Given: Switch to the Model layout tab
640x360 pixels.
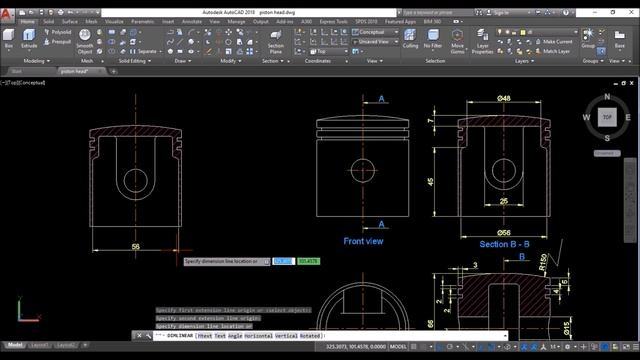Looking at the screenshot, I should (15, 345).
